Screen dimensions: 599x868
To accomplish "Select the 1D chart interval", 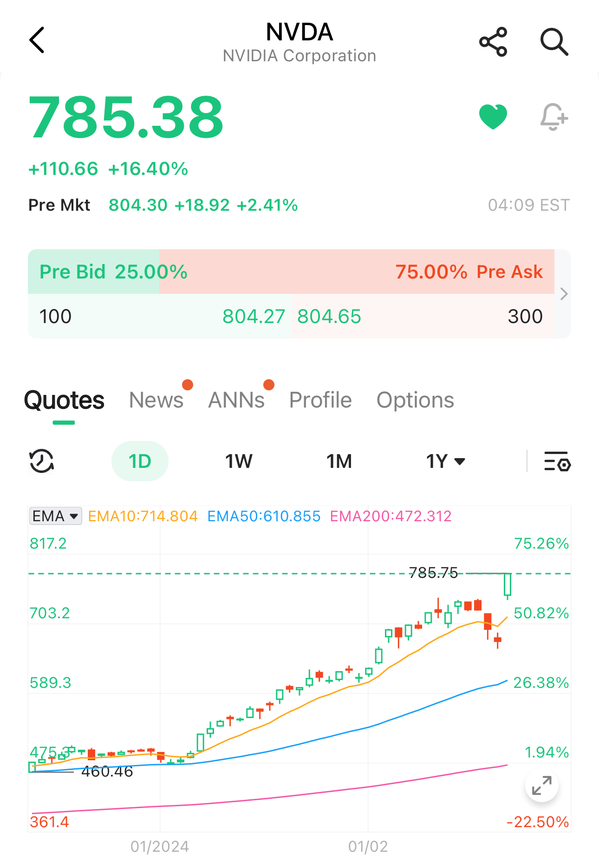I will coord(140,461).
